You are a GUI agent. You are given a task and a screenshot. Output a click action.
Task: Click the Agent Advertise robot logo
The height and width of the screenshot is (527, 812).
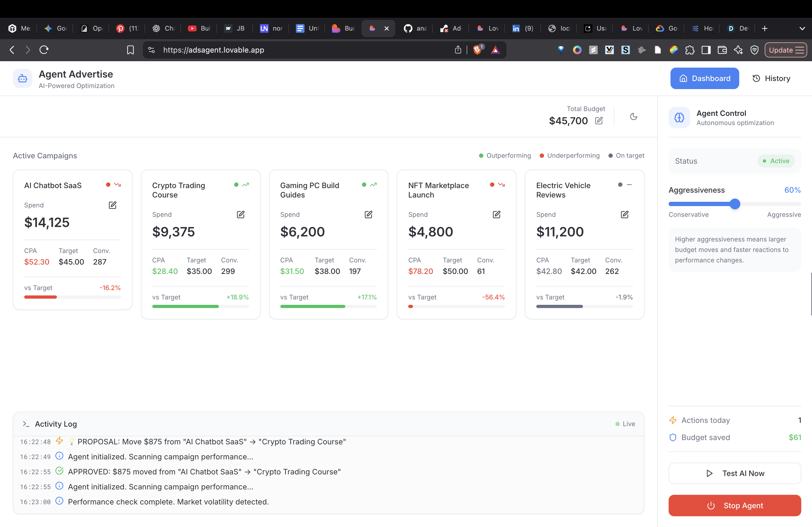23,79
